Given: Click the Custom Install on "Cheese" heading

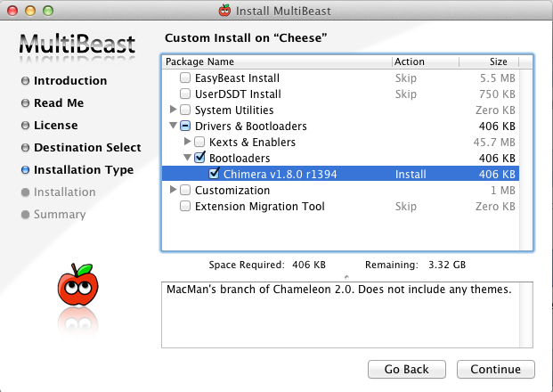Looking at the screenshot, I should (x=246, y=38).
